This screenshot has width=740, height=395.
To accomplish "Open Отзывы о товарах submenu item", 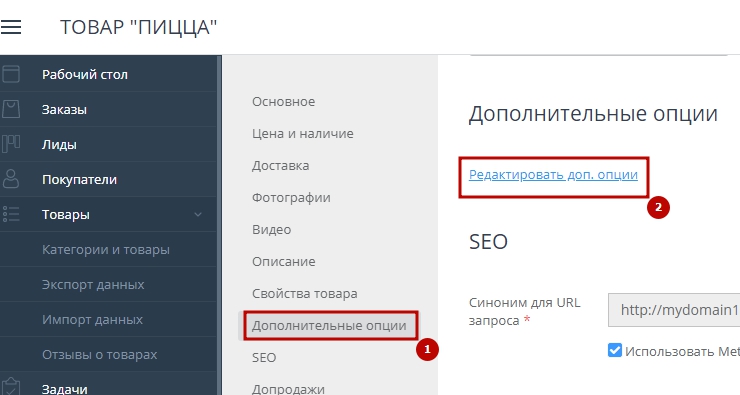I will (x=100, y=354).
